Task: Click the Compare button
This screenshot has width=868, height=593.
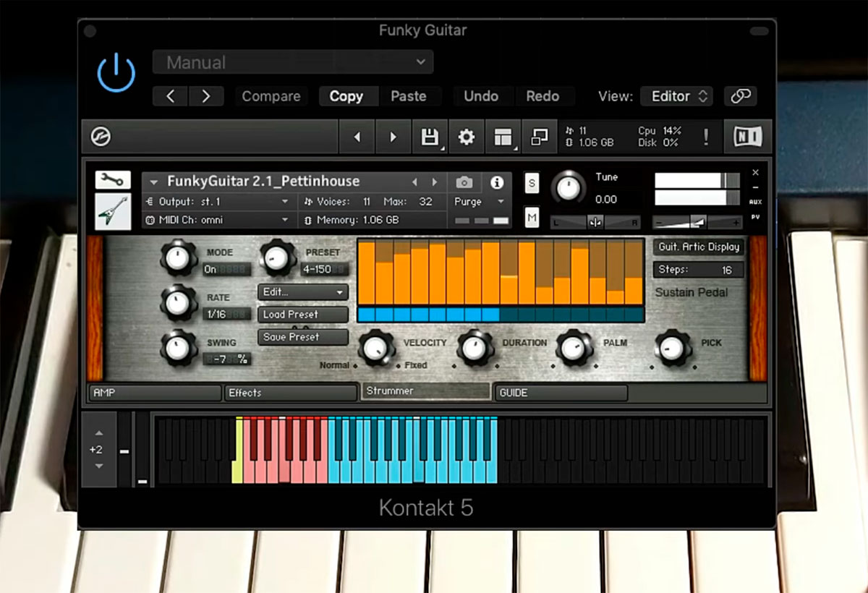Action: 271,96
